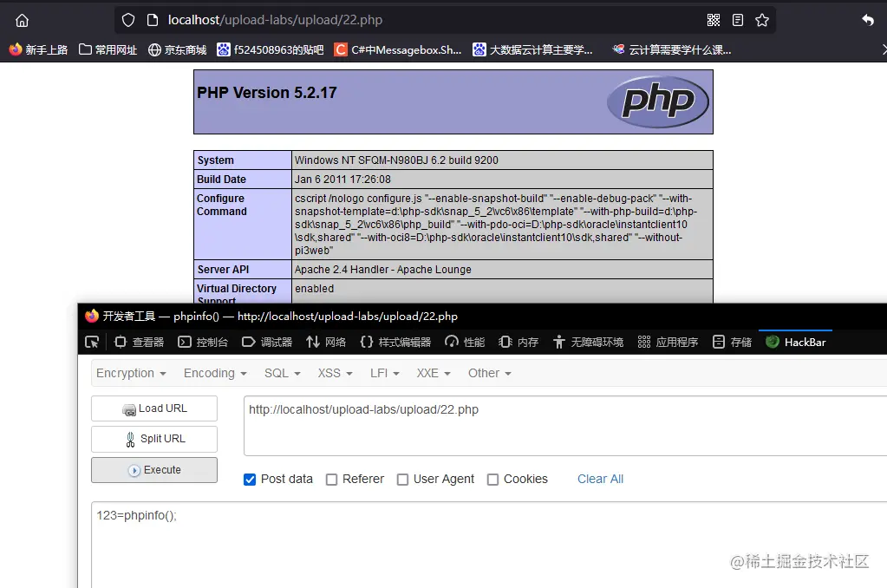
Task: Select the 'Jan 6 2011 17:26:08' cell
Action: tap(502, 180)
